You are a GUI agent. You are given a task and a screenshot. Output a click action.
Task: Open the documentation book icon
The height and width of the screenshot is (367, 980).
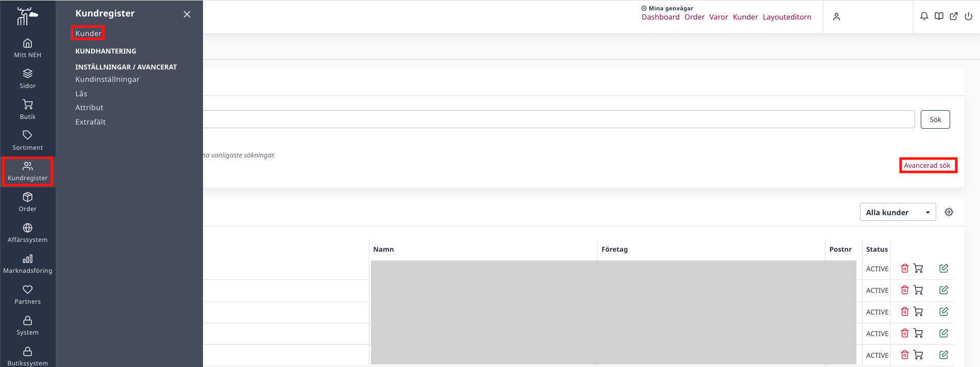tap(939, 16)
